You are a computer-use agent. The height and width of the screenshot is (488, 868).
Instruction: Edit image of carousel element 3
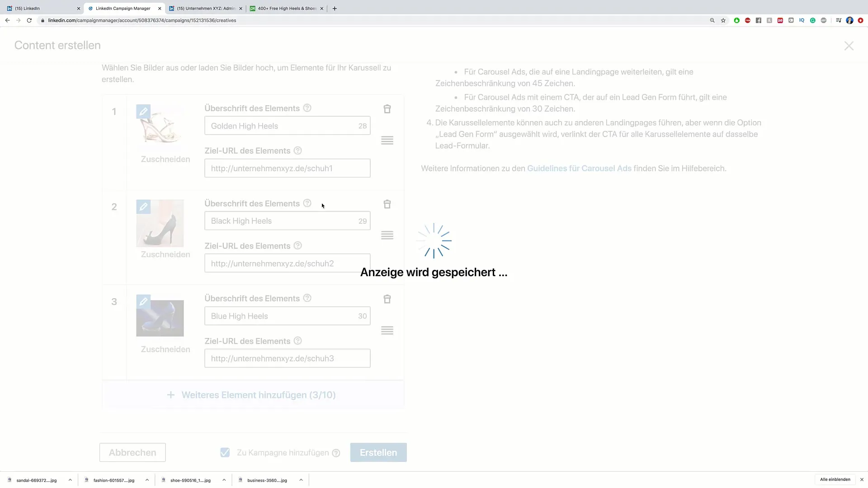[143, 301]
